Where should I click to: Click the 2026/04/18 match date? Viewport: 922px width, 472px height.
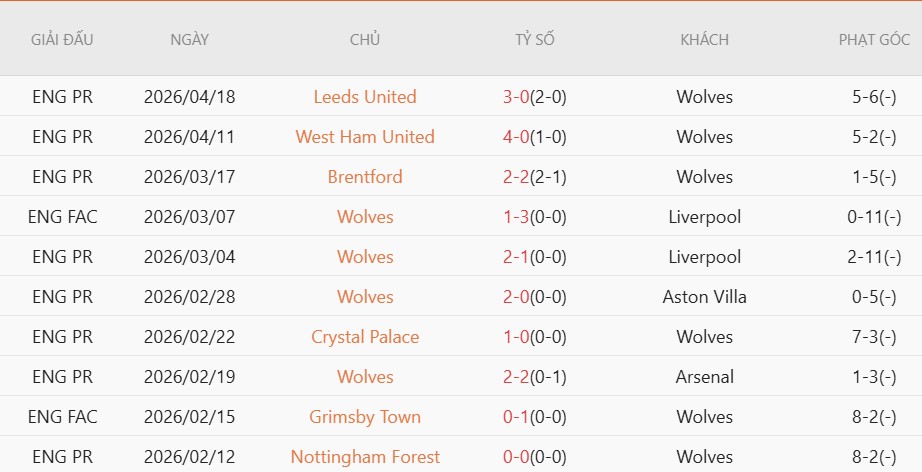pyautogui.click(x=189, y=97)
